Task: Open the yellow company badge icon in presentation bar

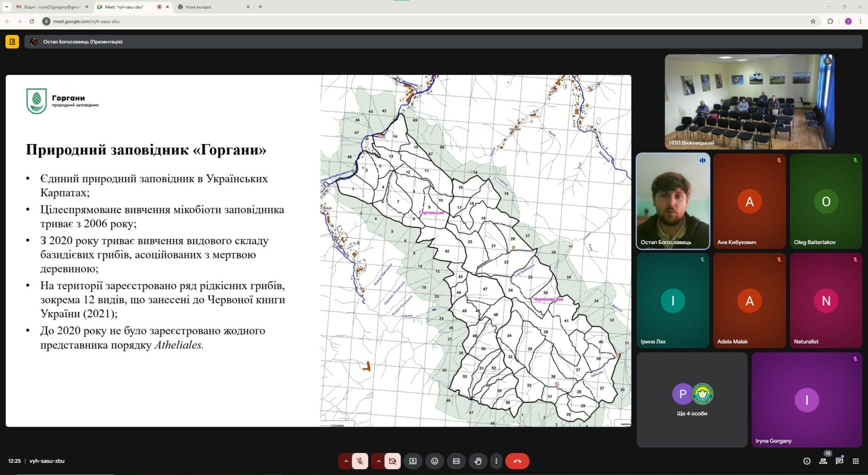Action: tap(12, 42)
